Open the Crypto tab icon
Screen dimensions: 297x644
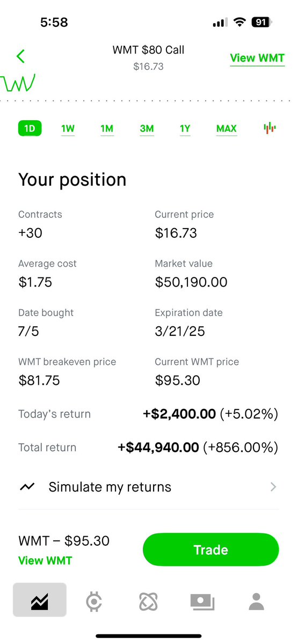94,602
